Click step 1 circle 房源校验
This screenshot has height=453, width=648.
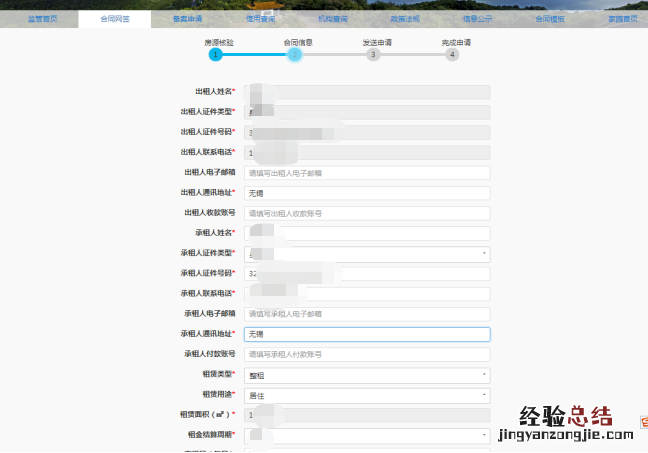pos(214,55)
